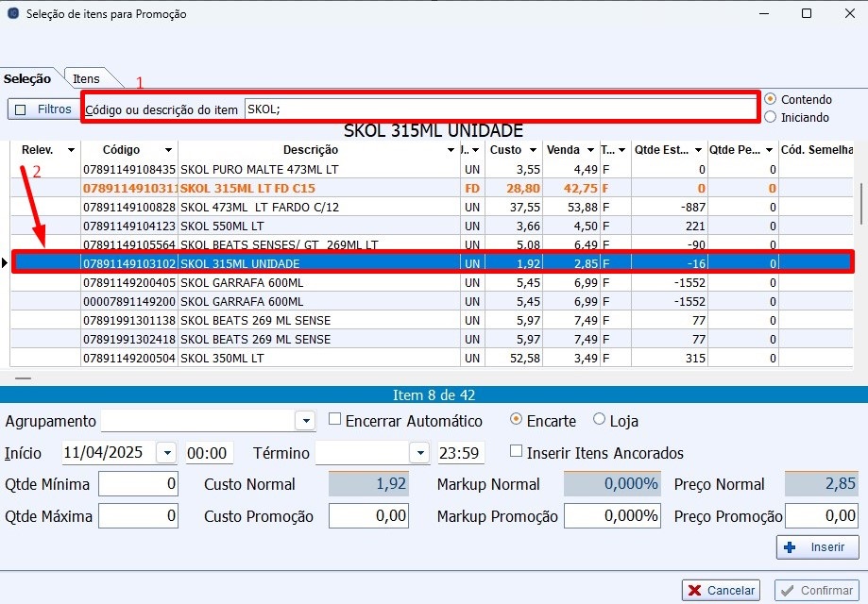Check Inserir Itens Ancorados option
This screenshot has width=868, height=604.
(x=516, y=452)
